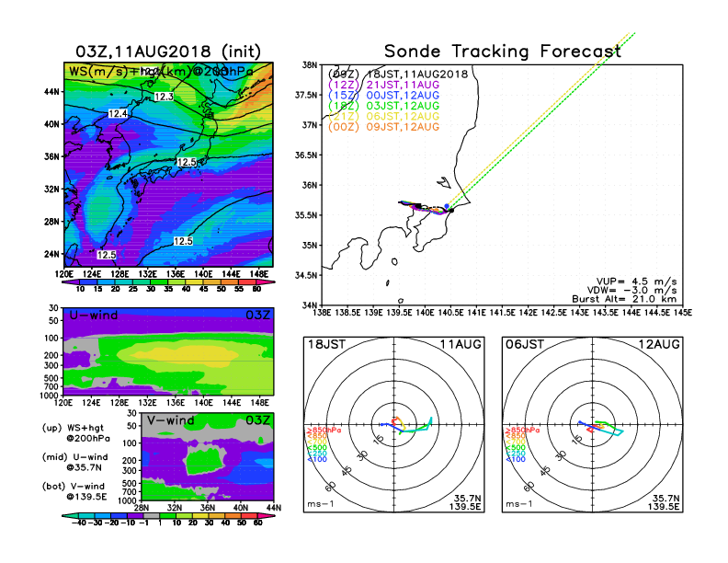This screenshot has height=563, width=728.
Task: Pick the gray -1 to 1 segment of bottom colorbar
Action: click(x=152, y=515)
